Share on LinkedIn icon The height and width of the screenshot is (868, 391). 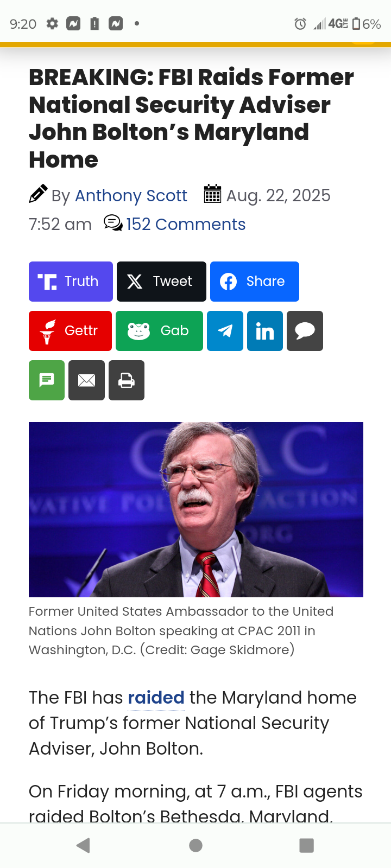point(265,331)
